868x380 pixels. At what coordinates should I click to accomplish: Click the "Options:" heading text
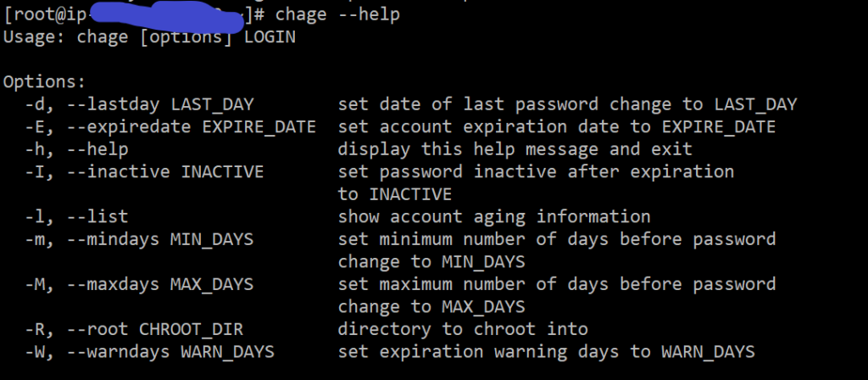pyautogui.click(x=45, y=82)
